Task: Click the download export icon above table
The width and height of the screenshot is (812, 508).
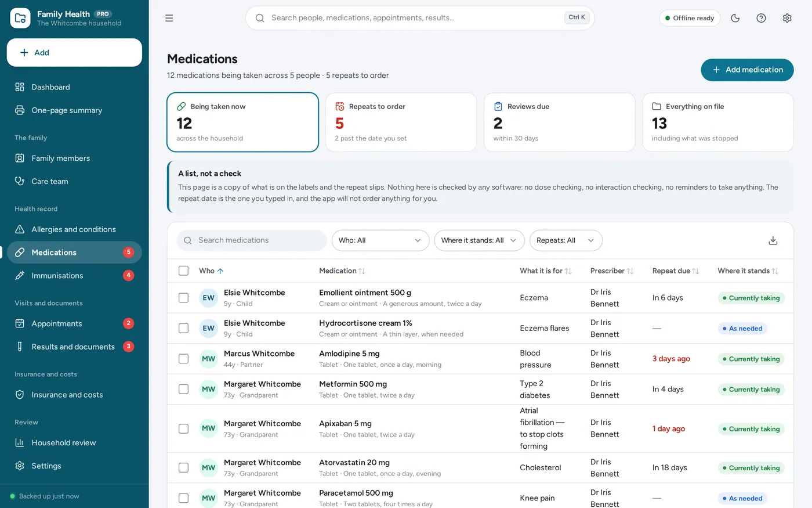Action: pyautogui.click(x=773, y=240)
